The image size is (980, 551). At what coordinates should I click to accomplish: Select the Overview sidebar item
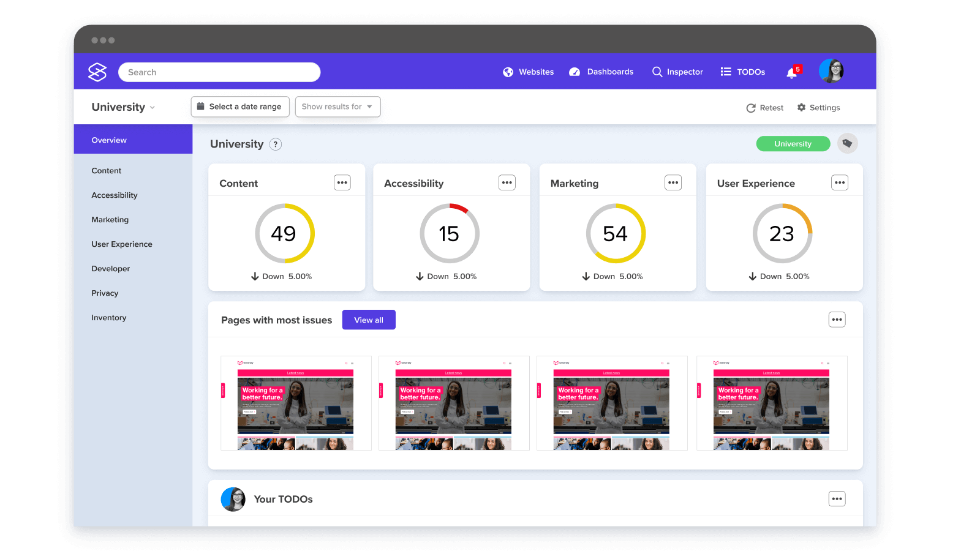coord(133,140)
